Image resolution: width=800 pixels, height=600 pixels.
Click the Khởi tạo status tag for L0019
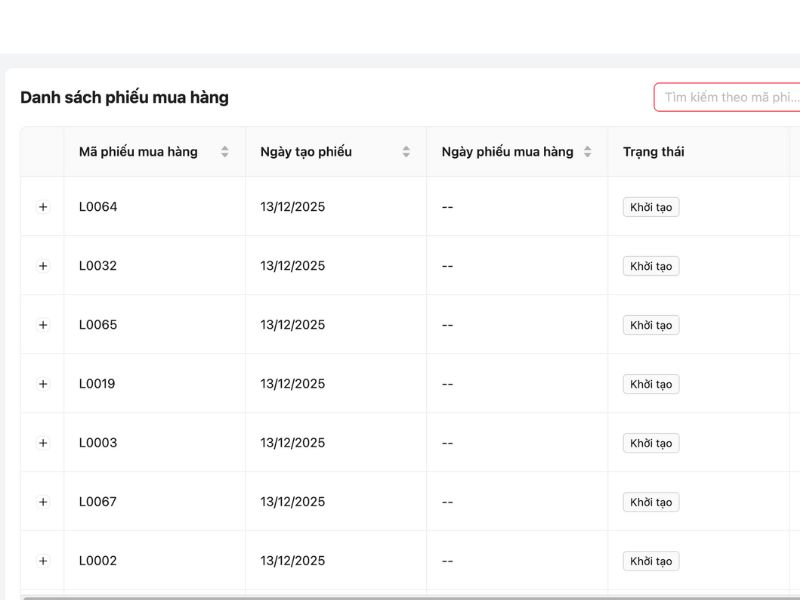[x=651, y=384]
